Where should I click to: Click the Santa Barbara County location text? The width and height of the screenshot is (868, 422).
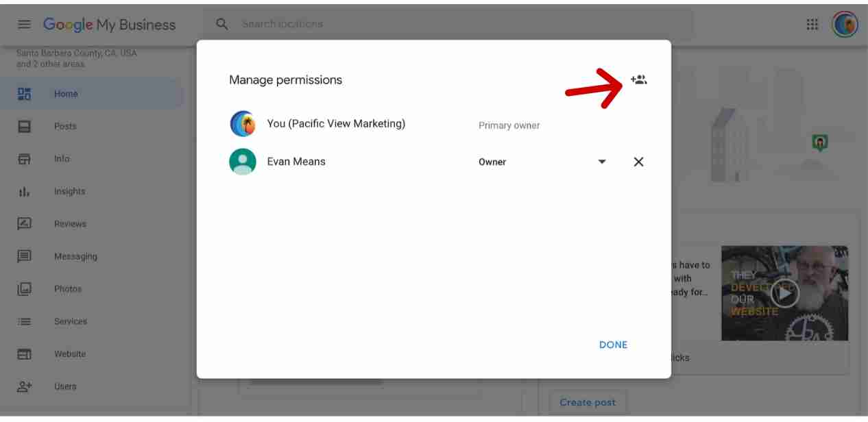click(77, 59)
